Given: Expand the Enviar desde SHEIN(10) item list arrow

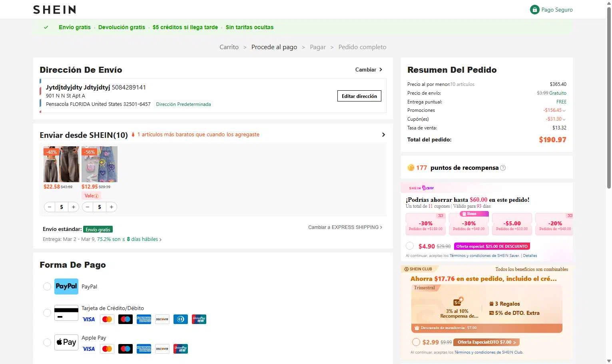Looking at the screenshot, I should coord(383,135).
